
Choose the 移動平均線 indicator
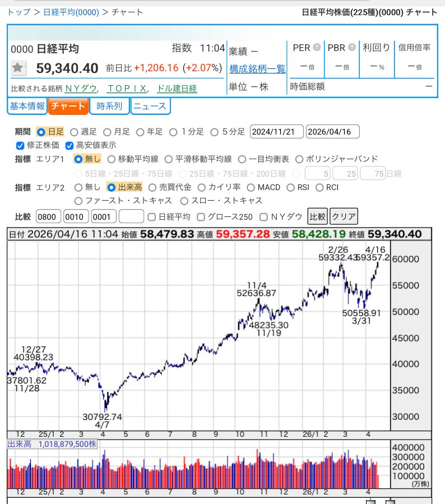click(111, 159)
